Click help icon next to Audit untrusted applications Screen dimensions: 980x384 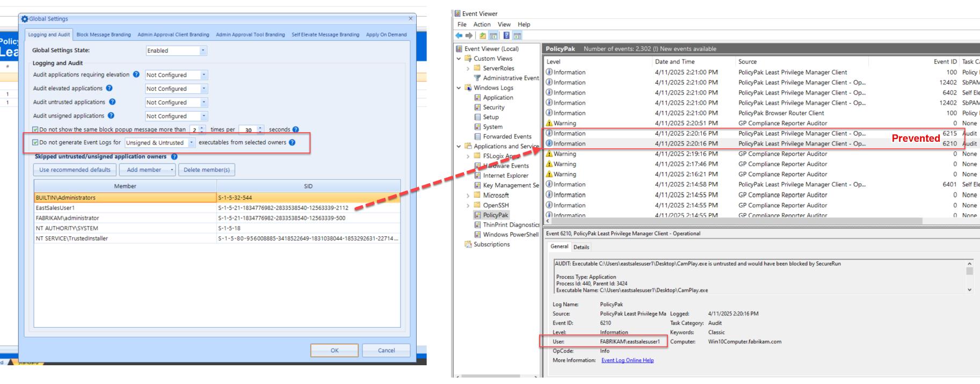[112, 102]
